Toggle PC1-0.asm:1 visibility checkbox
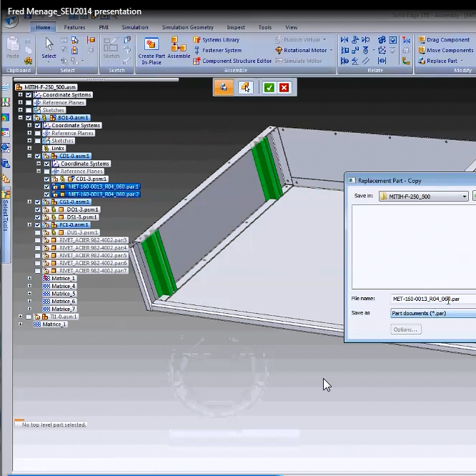 pyautogui.click(x=38, y=225)
